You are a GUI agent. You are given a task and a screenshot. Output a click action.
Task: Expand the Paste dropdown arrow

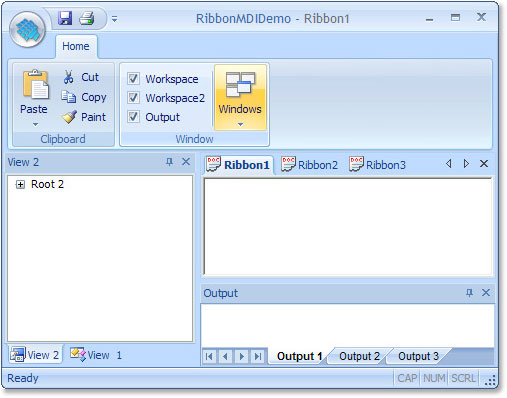tap(35, 125)
